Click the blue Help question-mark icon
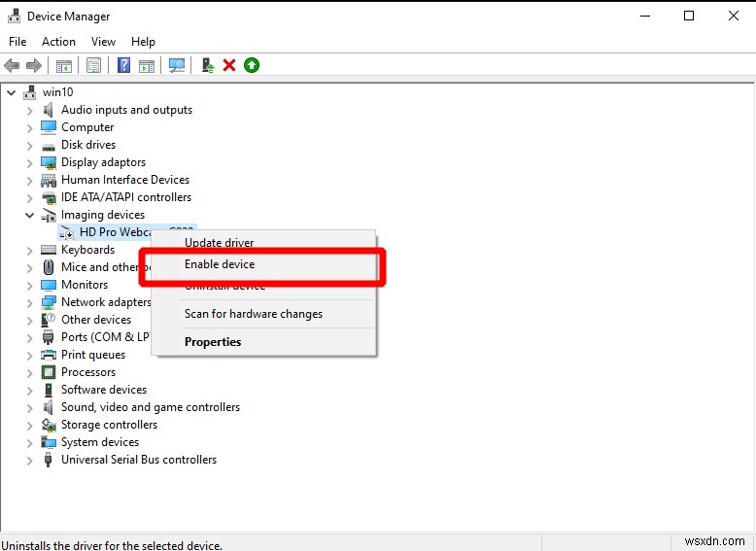Viewport: 756px width, 551px height. coord(124,65)
